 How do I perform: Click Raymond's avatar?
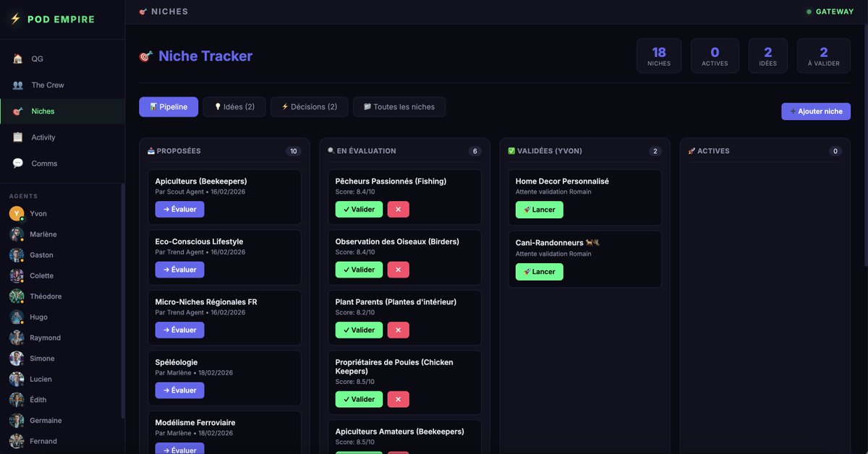(17, 338)
